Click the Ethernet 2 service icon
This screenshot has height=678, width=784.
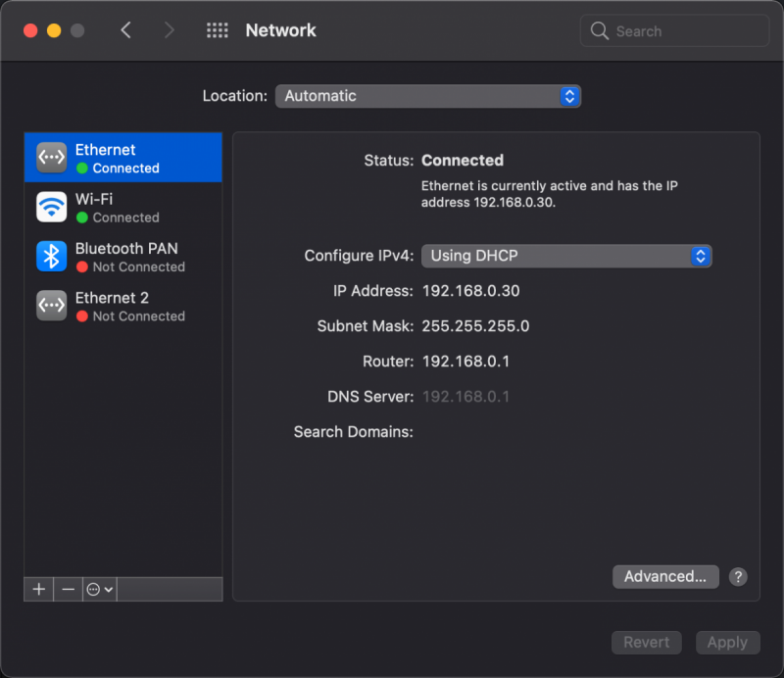(51, 306)
